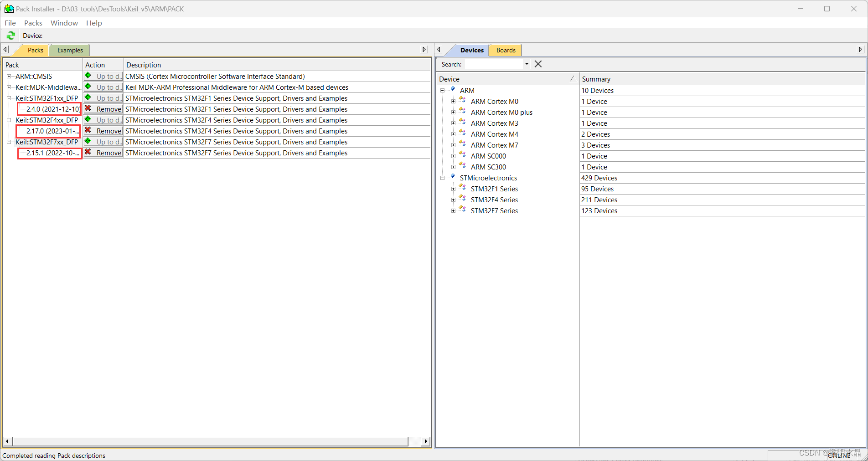Click the right arrow icon above the Devices panel
Image resolution: width=868 pixels, height=461 pixels.
coord(860,49)
